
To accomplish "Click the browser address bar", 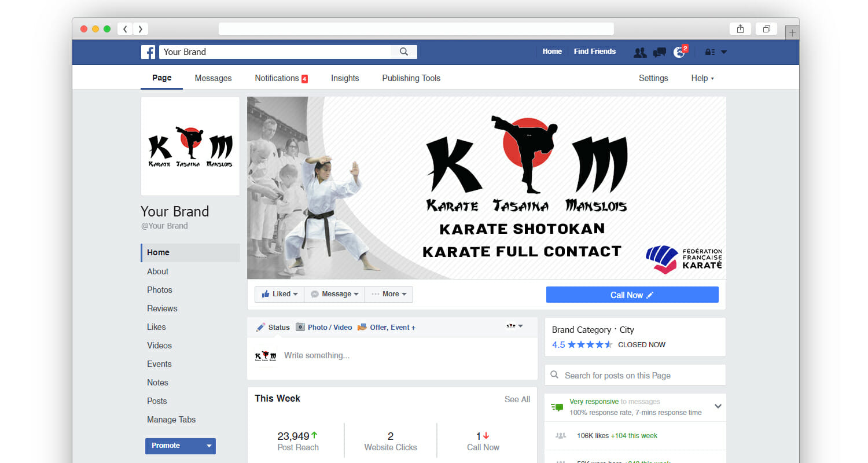I will 416,29.
